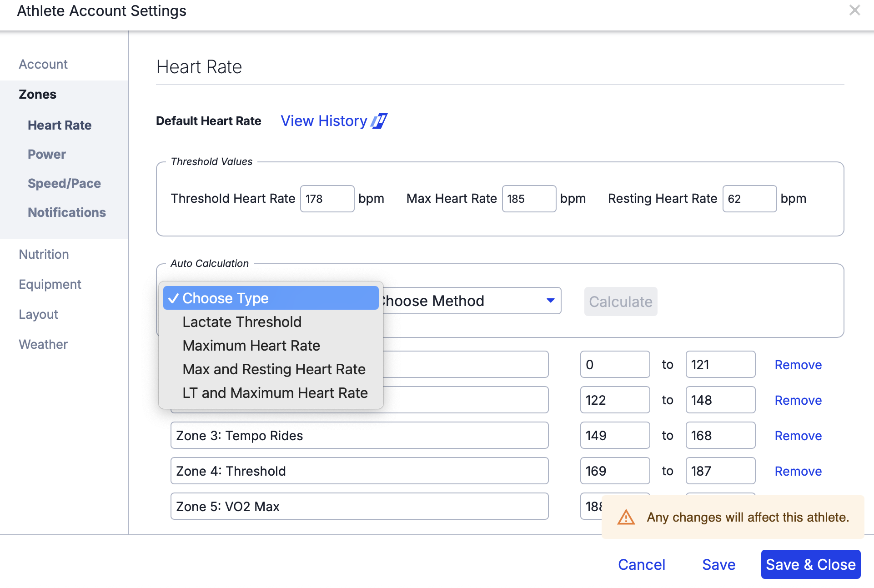
Task: Open the Choose Method dropdown
Action: tap(472, 301)
